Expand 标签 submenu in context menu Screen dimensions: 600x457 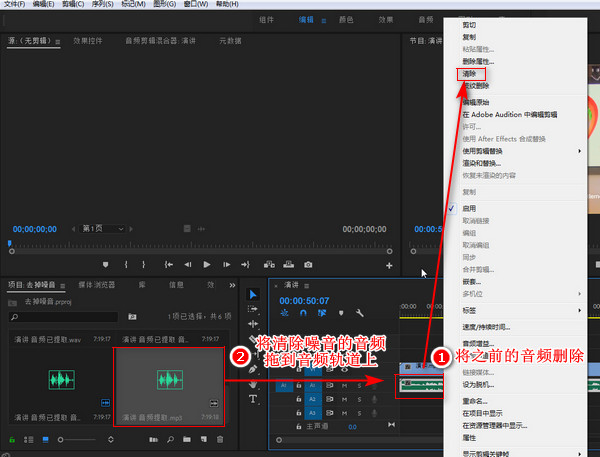[579, 310]
